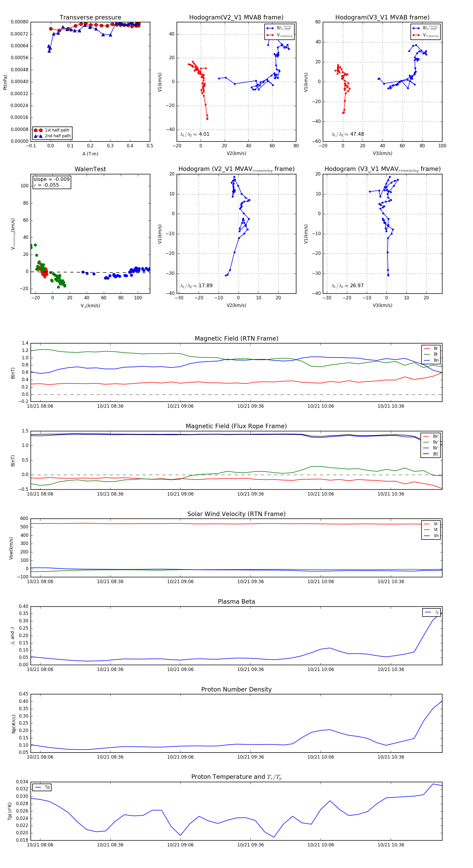473x868 pixels.
Task: Click the 'Tp' legend entry
Action: (x=42, y=788)
